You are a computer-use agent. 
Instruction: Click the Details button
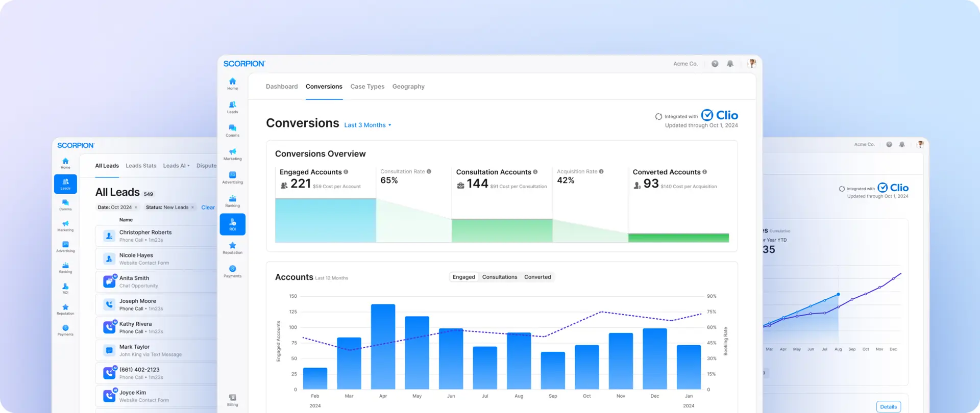click(x=888, y=407)
